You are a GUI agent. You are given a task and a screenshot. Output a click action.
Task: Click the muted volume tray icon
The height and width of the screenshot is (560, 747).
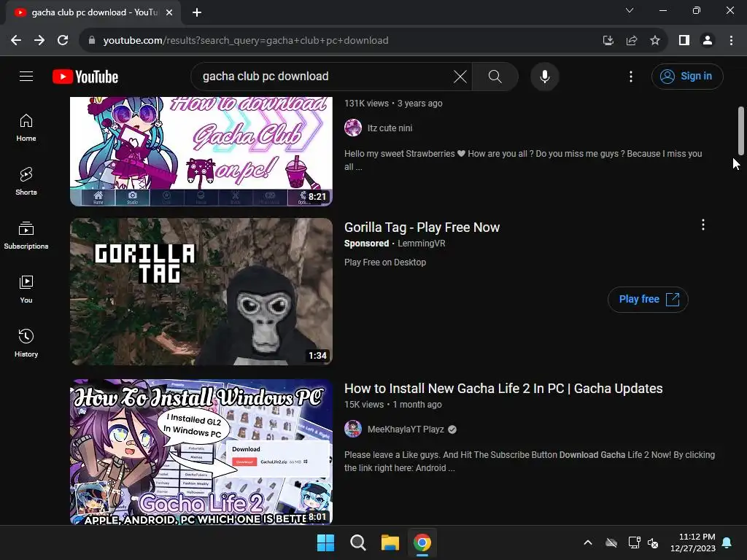653,542
